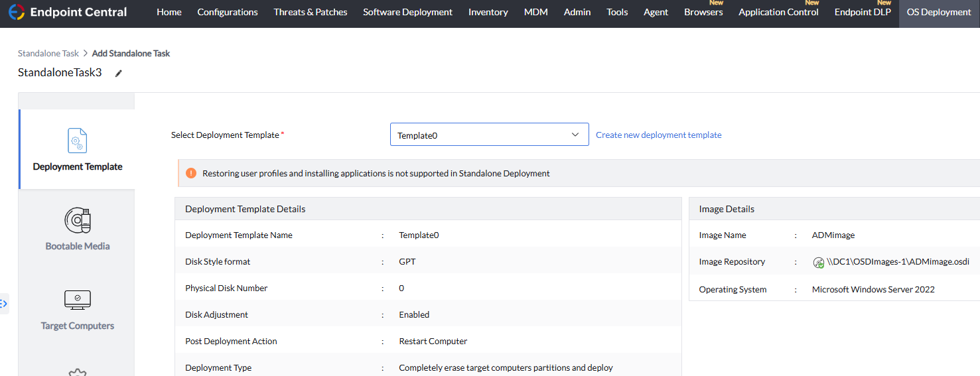
Task: Open the Inventory menu
Action: pyautogui.click(x=488, y=12)
